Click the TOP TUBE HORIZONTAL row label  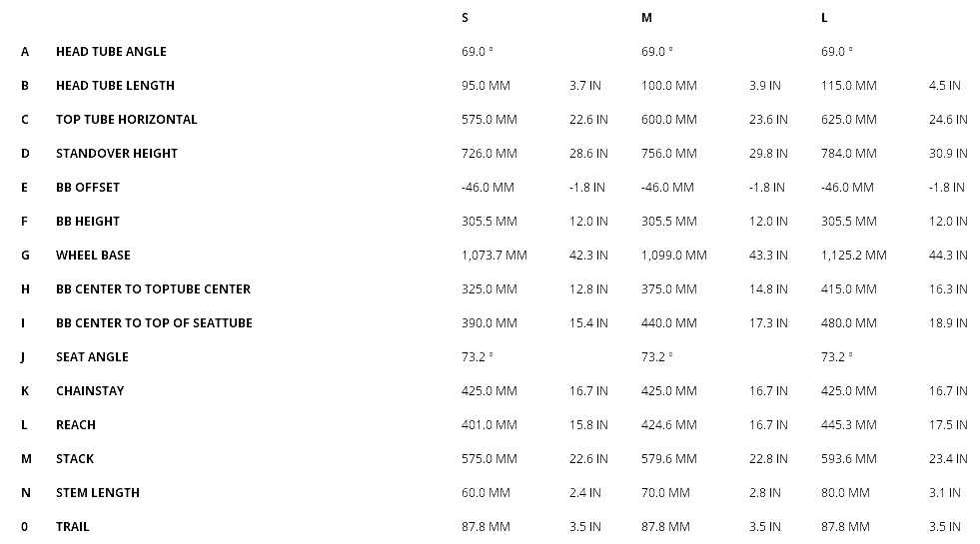click(127, 120)
